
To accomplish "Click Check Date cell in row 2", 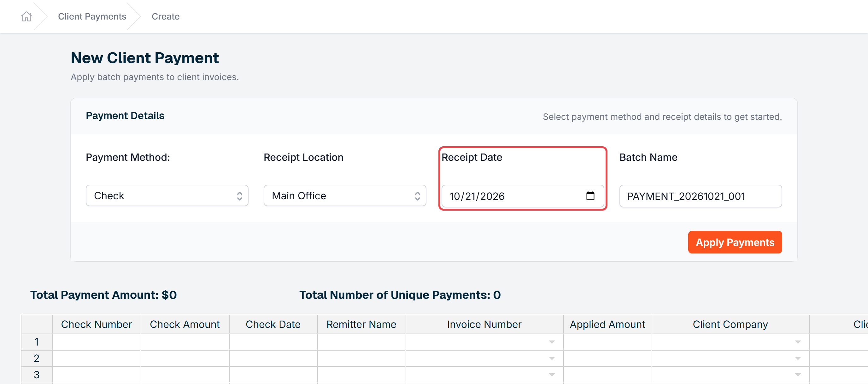I will [273, 358].
